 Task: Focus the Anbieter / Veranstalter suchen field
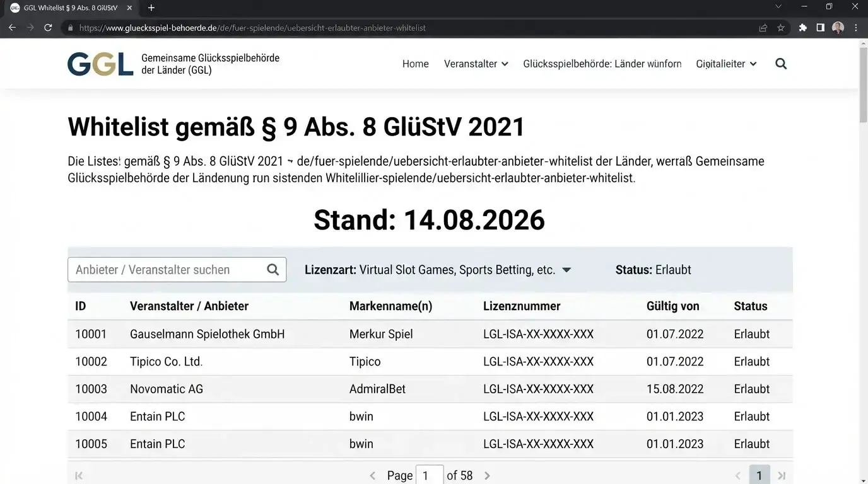click(177, 270)
